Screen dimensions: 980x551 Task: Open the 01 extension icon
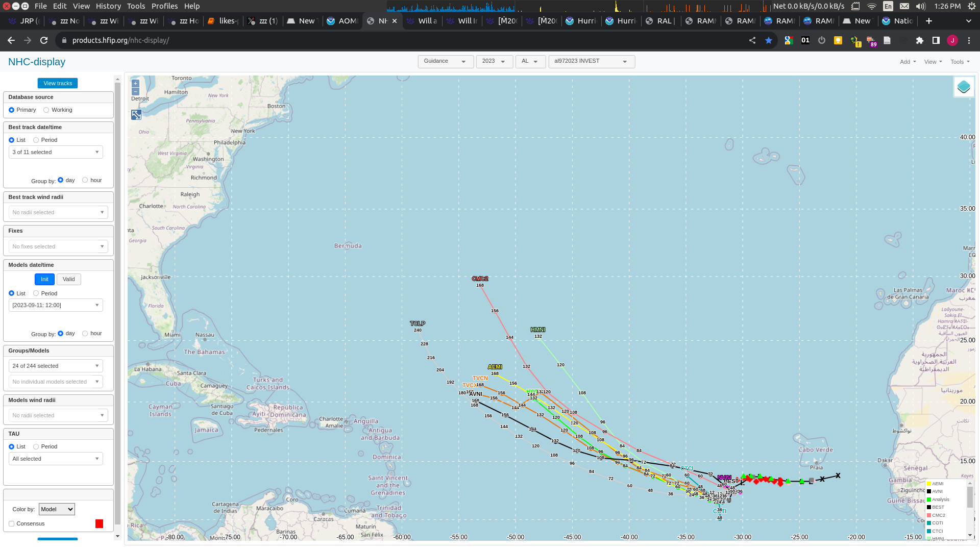(805, 40)
